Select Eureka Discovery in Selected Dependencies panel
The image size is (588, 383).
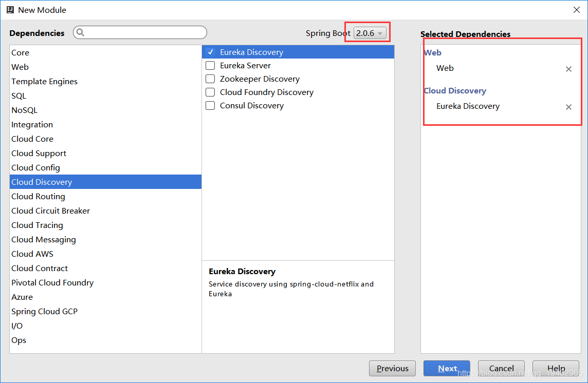tap(468, 106)
